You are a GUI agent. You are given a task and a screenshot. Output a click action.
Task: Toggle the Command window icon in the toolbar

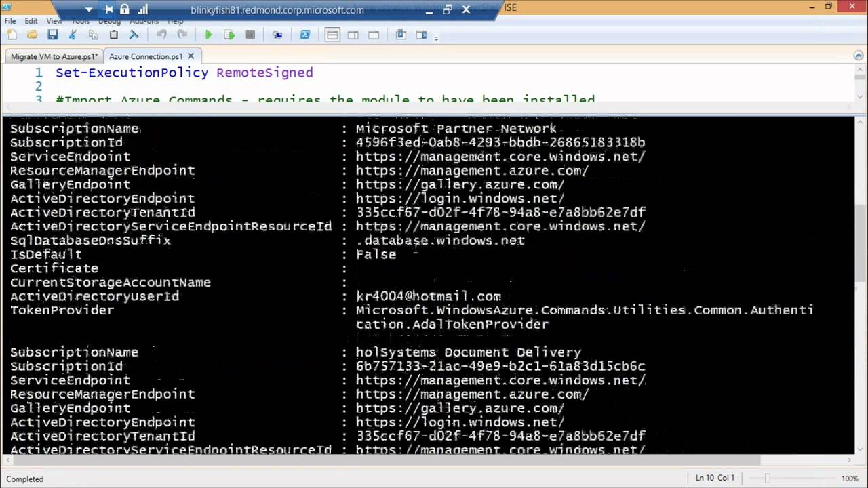pyautogui.click(x=401, y=35)
